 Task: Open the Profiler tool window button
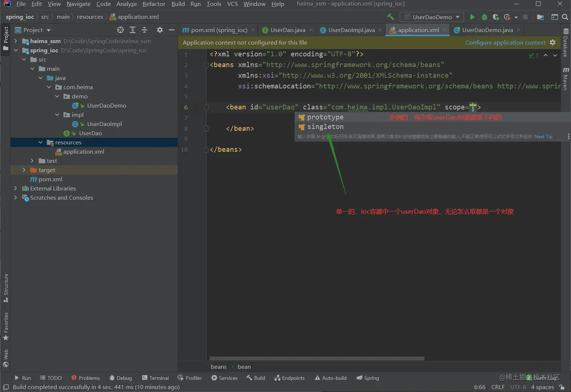click(190, 378)
